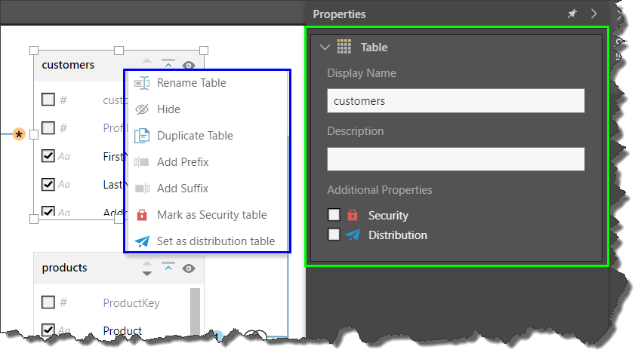This screenshot has height=362, width=644.
Task: Click the Rename Table icon in context menu
Action: click(x=142, y=83)
